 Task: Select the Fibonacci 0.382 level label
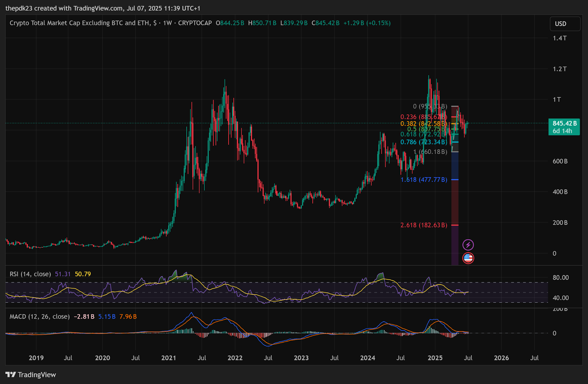(423, 123)
